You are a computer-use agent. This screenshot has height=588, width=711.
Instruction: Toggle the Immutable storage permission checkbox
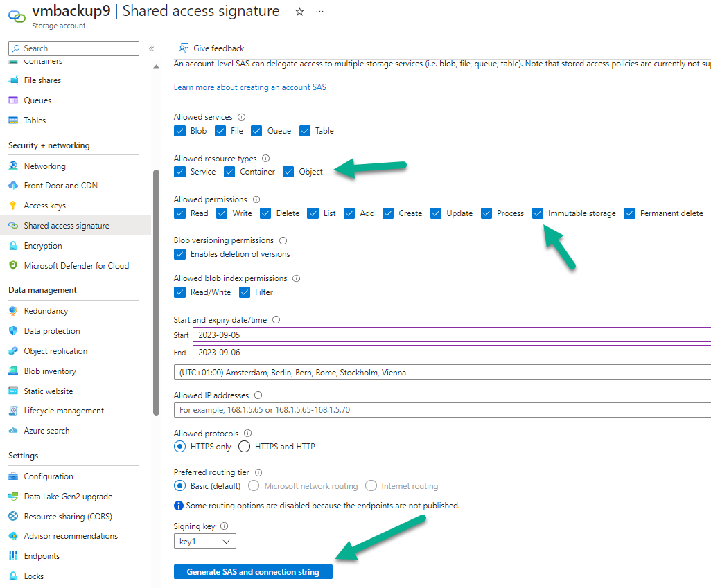point(537,213)
